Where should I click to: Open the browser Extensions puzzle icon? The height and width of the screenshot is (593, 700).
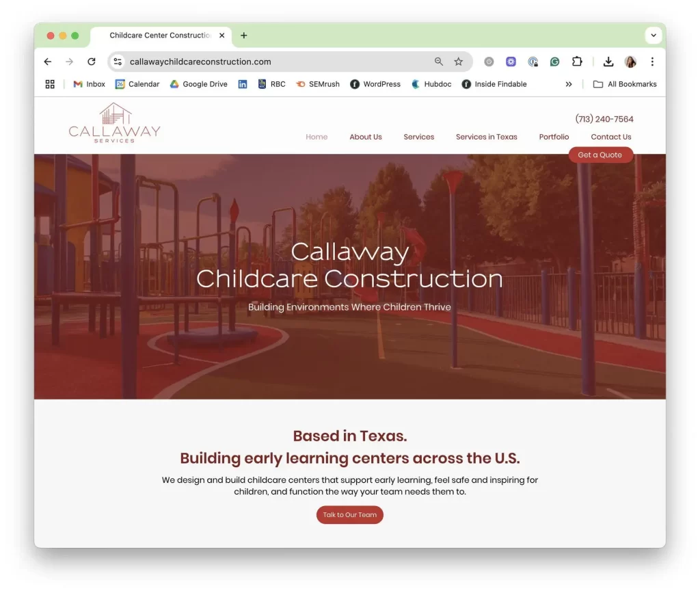(577, 62)
